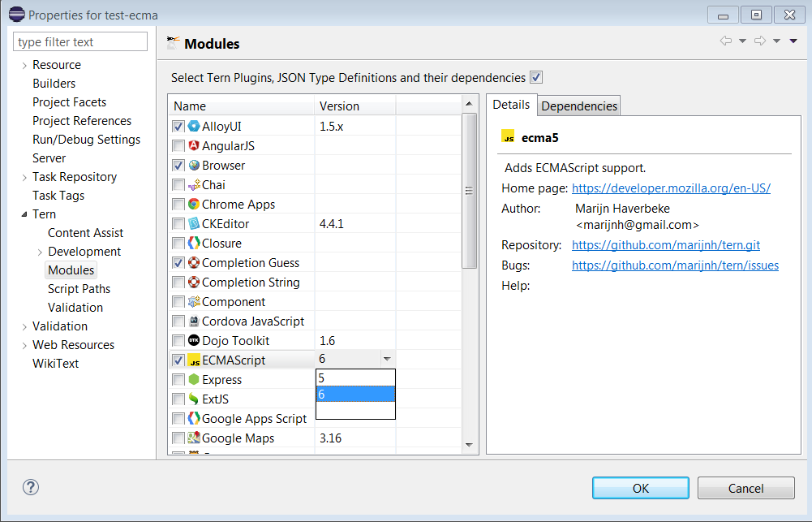
Task: Click the help question mark icon
Action: (x=30, y=487)
